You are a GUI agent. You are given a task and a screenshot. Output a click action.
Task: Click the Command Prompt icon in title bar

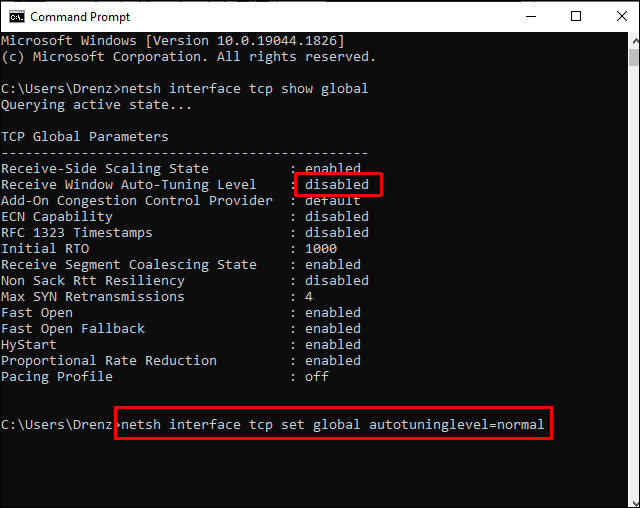coord(14,17)
